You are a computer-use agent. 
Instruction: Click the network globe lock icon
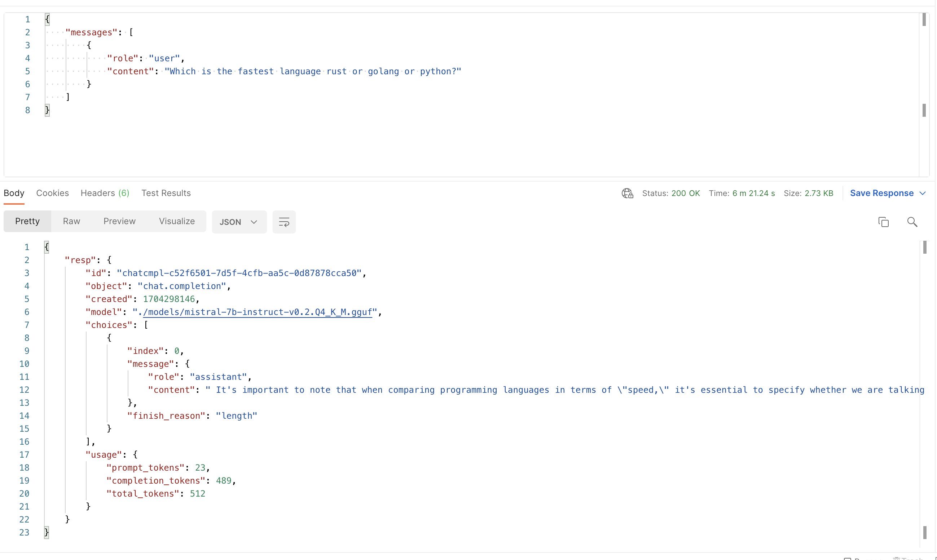(627, 193)
